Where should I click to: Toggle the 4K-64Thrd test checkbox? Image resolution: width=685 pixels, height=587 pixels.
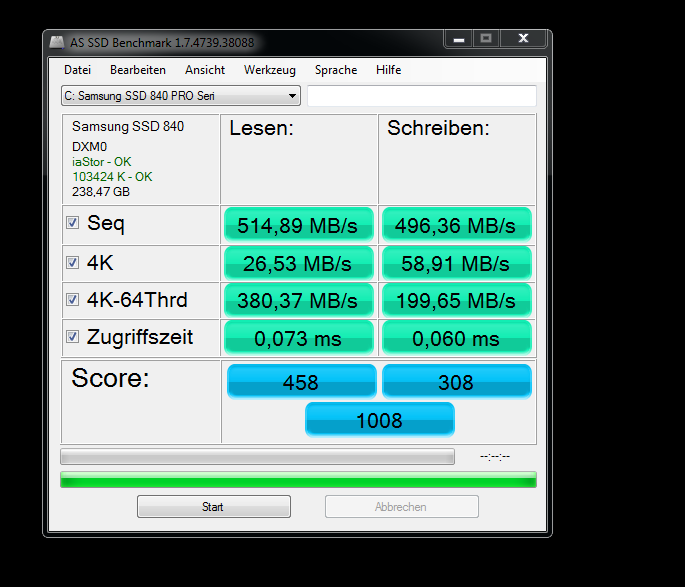(73, 300)
